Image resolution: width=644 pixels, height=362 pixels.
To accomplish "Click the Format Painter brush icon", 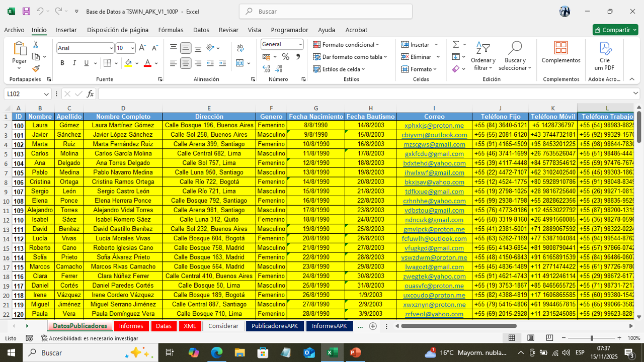I will pos(36,68).
